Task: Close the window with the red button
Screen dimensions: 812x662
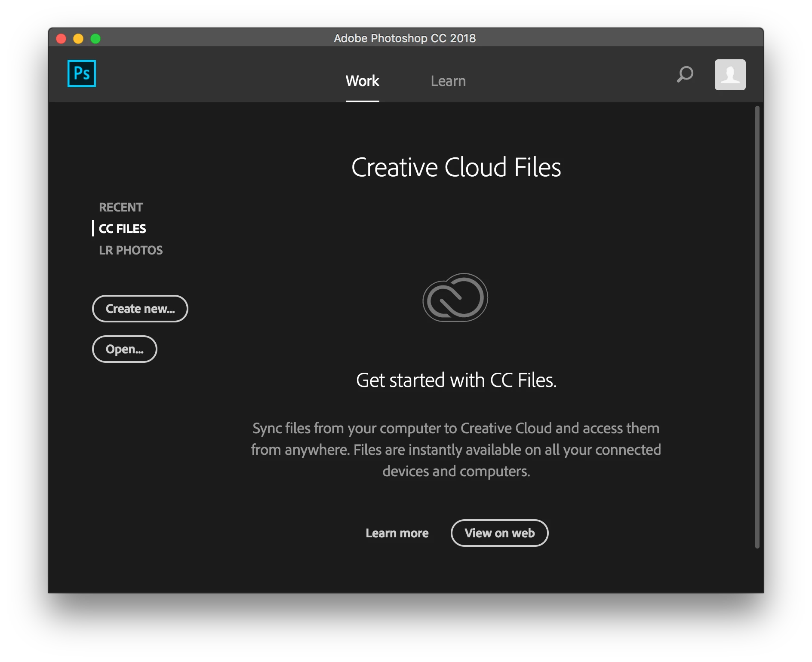Action: pyautogui.click(x=61, y=39)
